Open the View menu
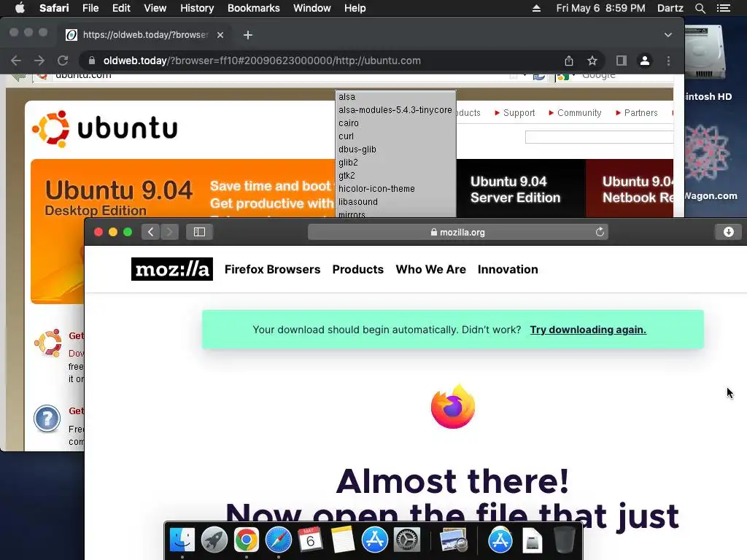747x560 pixels. [x=155, y=8]
